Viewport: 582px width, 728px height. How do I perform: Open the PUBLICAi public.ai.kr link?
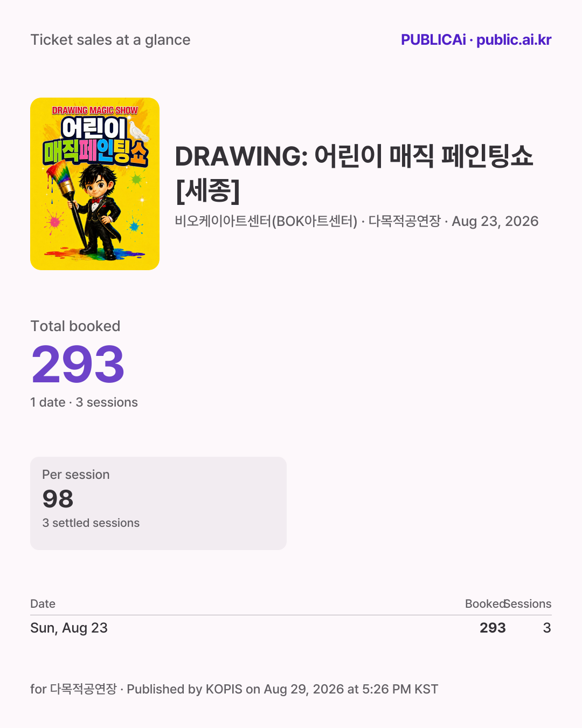476,40
